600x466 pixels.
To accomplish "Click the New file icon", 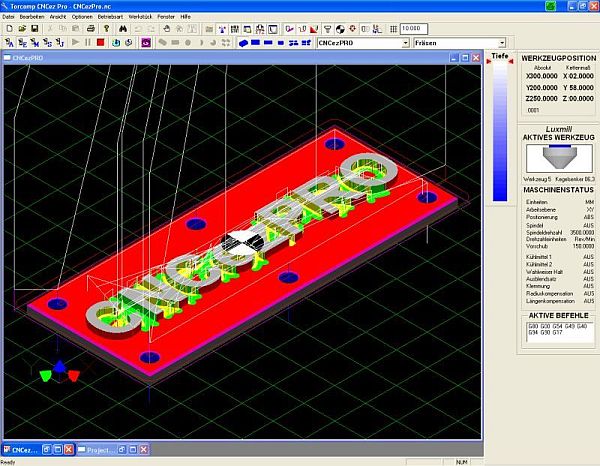I will click(x=8, y=29).
